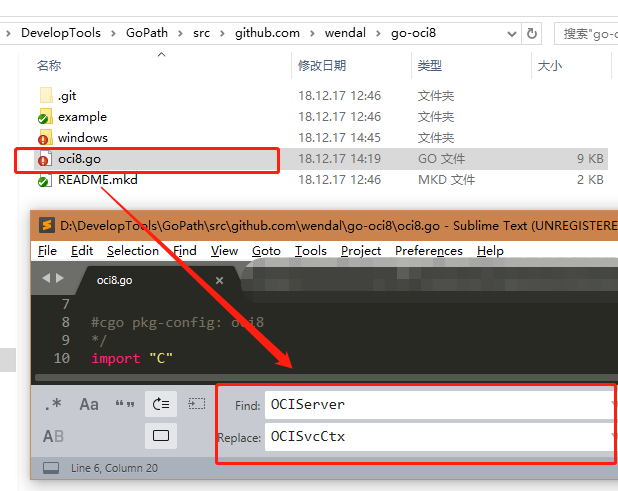This screenshot has height=491, width=618.
Task: Click Line 6, Column 20 status text
Action: (x=114, y=468)
